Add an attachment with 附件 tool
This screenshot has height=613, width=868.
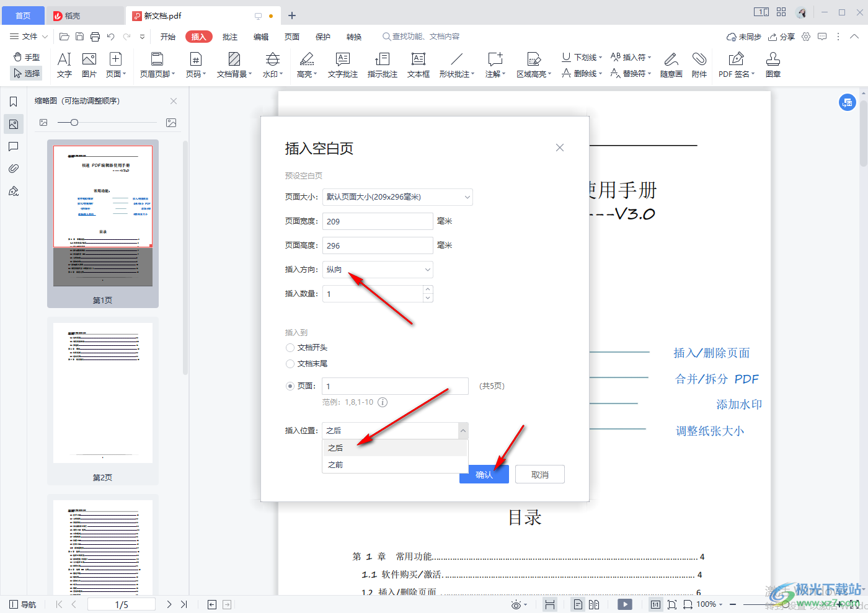[x=699, y=65]
